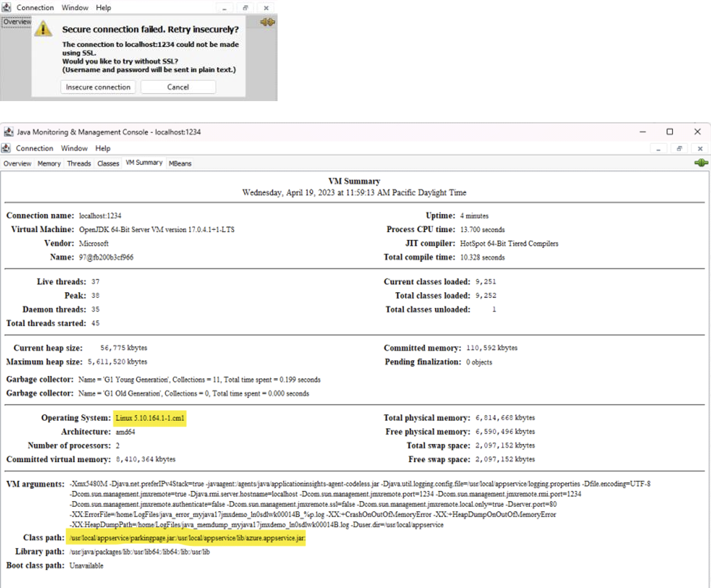Click the committed virtual memory 8,410,364 kbytes

(x=146, y=459)
